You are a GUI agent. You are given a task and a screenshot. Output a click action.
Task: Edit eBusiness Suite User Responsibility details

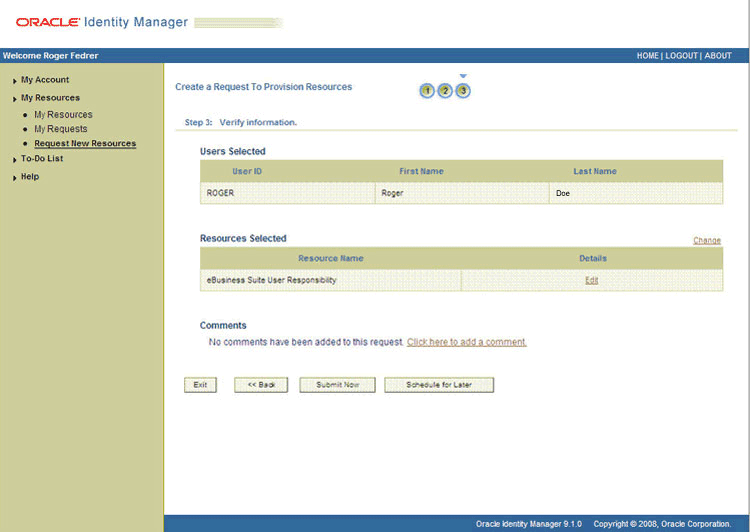click(x=592, y=280)
